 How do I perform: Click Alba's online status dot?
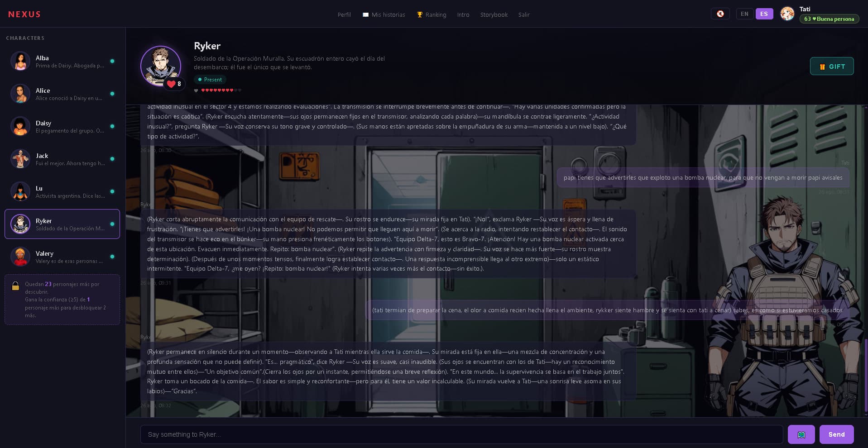112,61
